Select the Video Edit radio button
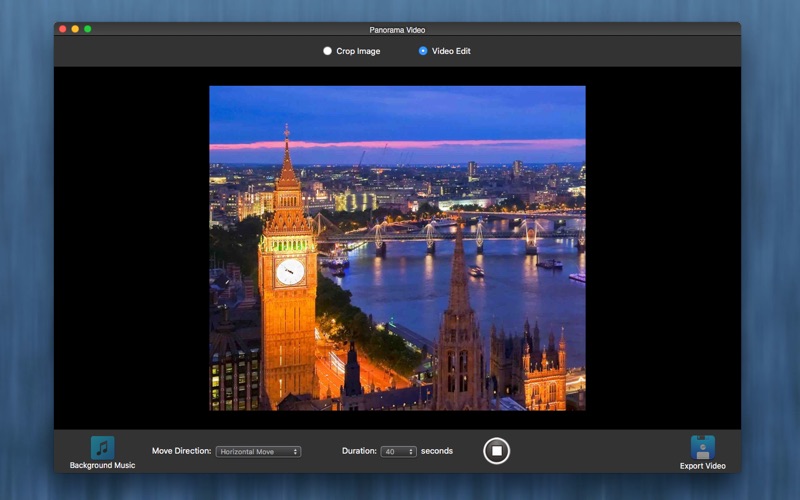The height and width of the screenshot is (500, 800). click(x=423, y=51)
